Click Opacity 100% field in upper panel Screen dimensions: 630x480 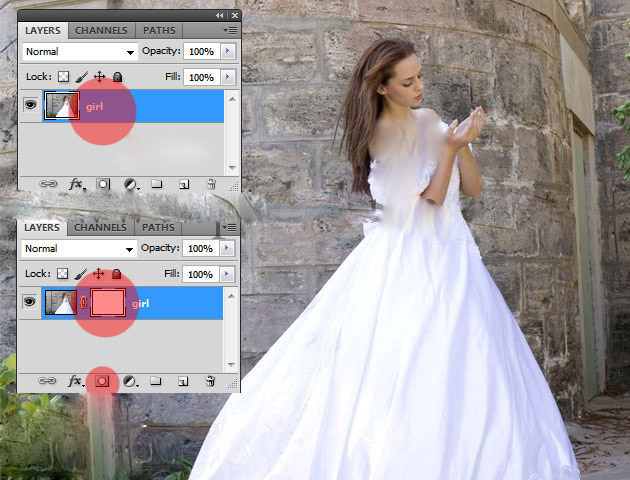[200, 51]
